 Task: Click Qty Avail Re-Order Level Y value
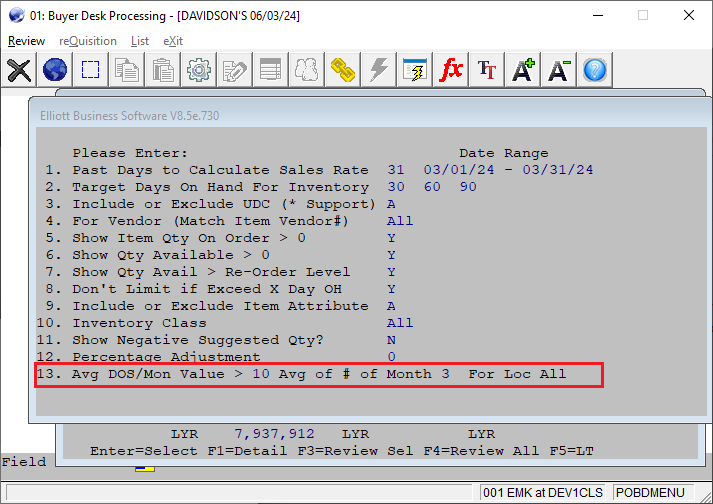[x=391, y=272]
